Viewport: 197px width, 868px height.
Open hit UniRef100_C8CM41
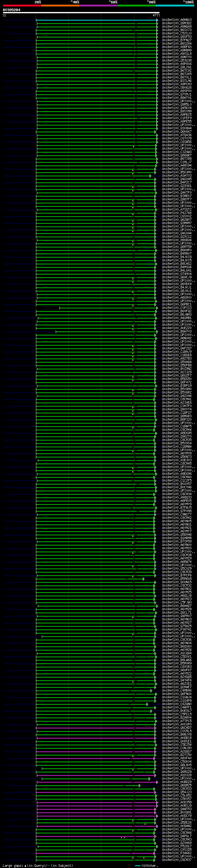177,399
